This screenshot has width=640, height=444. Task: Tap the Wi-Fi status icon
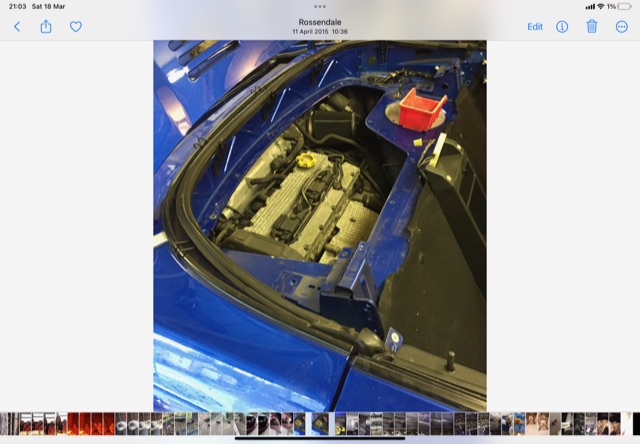[600, 6]
